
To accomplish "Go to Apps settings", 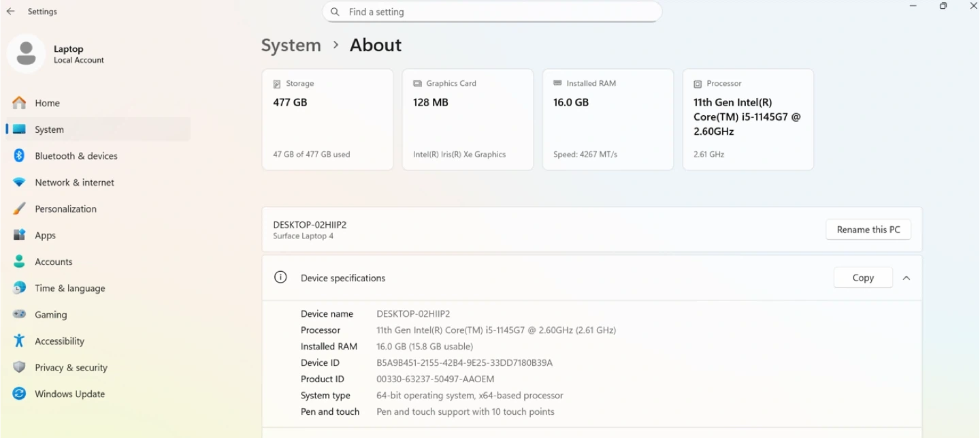I will point(45,236).
